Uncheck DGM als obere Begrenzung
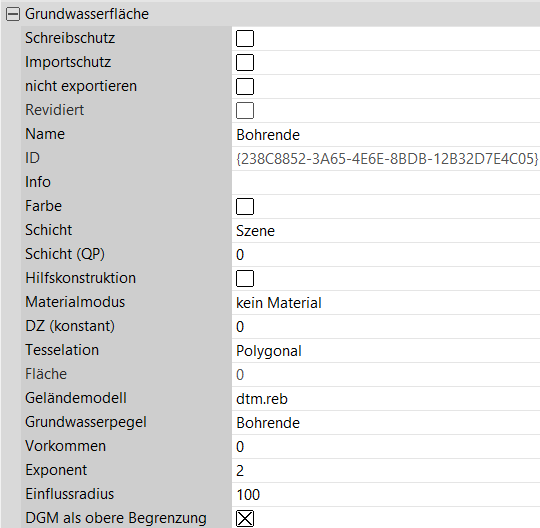Image resolution: width=540 pixels, height=528 pixels. click(245, 518)
